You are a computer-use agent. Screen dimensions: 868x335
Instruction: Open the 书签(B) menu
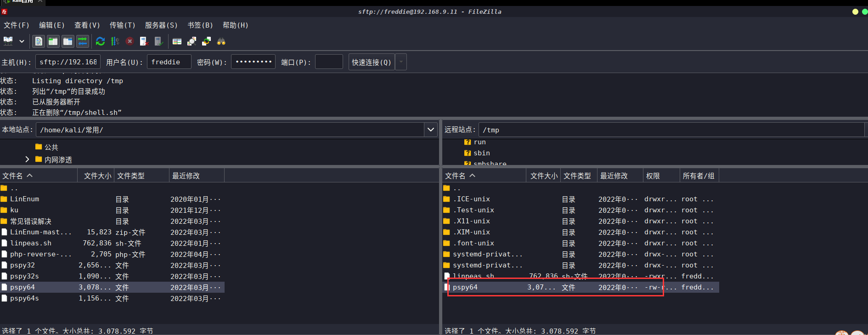(200, 25)
